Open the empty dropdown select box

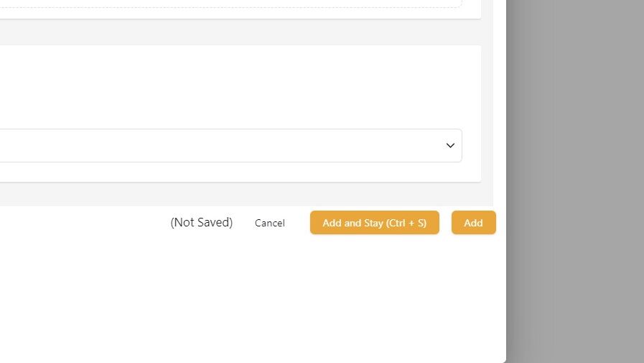click(x=231, y=145)
